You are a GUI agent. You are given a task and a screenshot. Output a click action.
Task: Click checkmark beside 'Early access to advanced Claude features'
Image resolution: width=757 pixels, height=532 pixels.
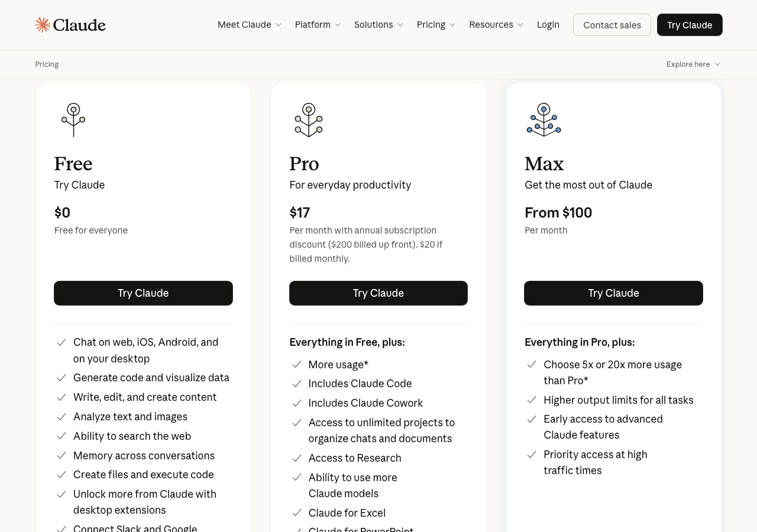click(532, 419)
